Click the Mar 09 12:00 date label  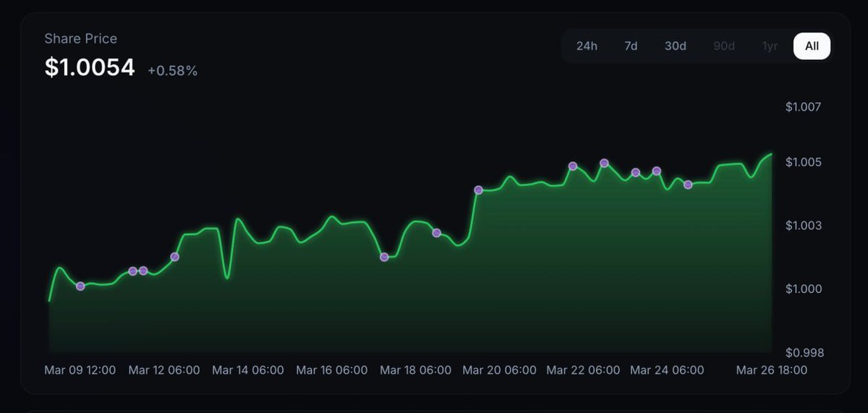(x=80, y=370)
